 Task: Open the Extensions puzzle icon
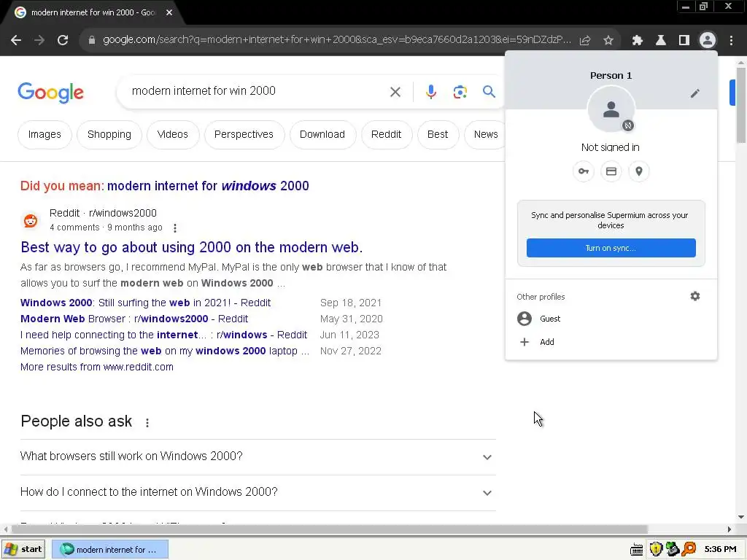coord(637,41)
